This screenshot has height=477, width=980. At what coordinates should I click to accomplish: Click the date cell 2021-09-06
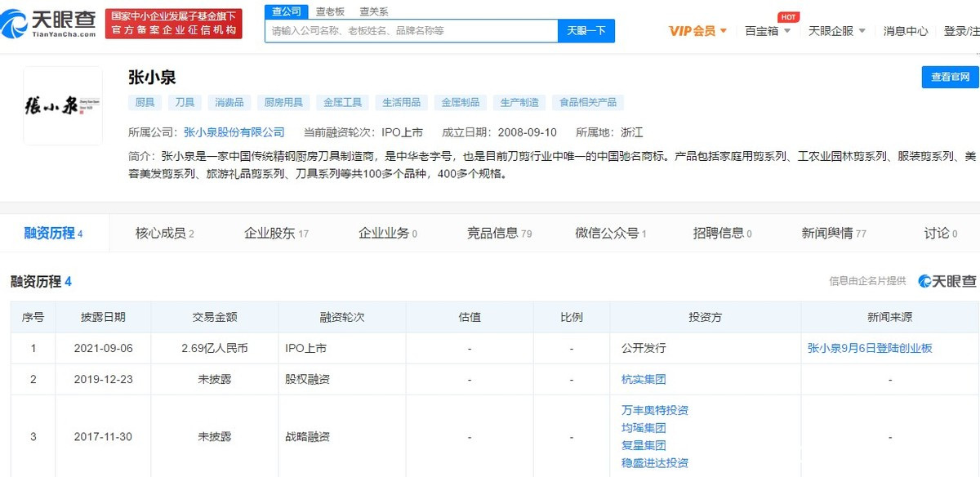pyautogui.click(x=103, y=348)
